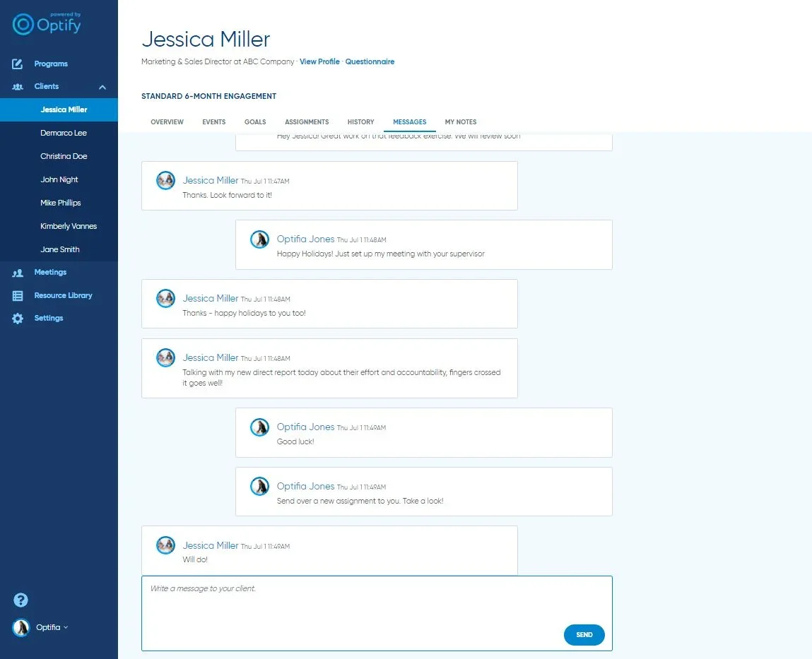Switch to the Overview tab
Screen dimensions: 812x659
tap(167, 122)
